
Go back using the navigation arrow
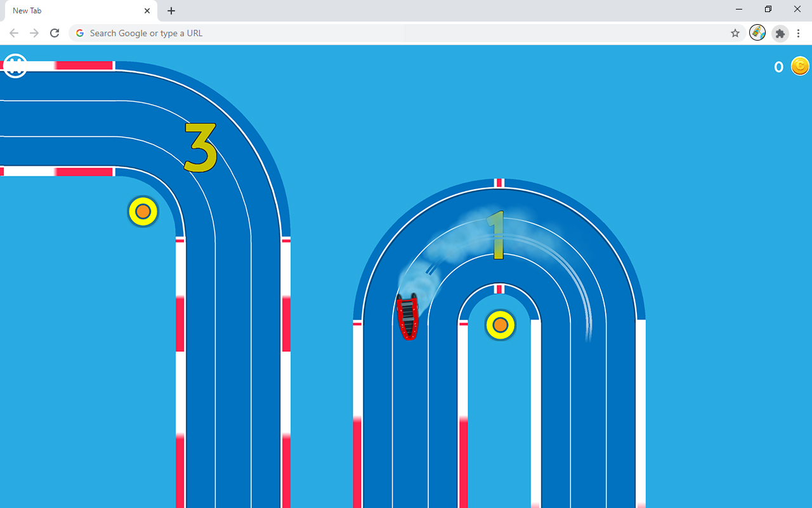point(14,33)
